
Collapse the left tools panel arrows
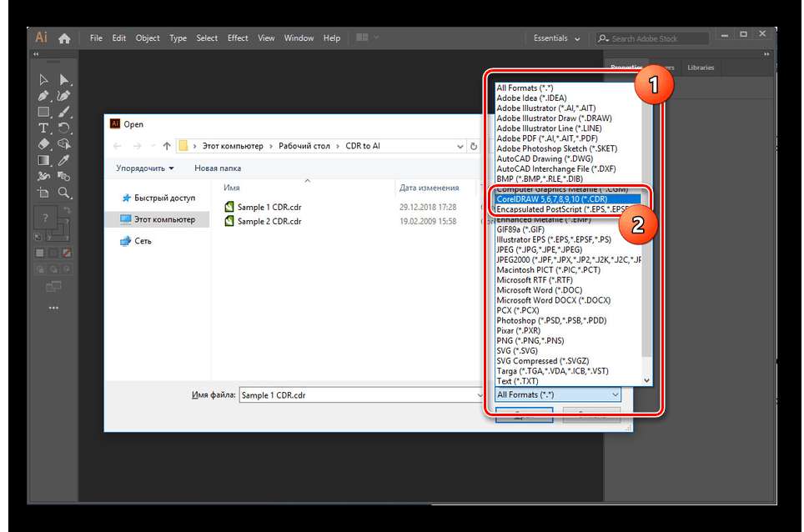[36, 54]
